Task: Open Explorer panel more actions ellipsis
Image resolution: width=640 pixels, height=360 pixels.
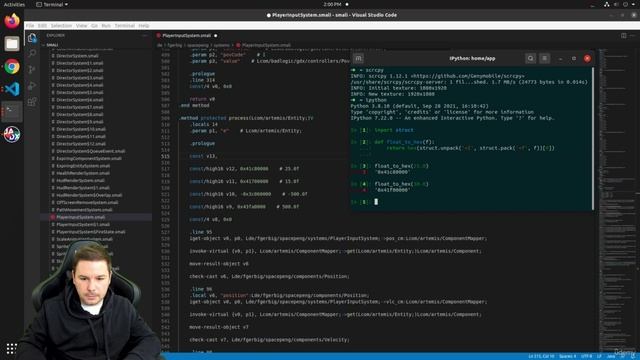Action: [x=144, y=36]
